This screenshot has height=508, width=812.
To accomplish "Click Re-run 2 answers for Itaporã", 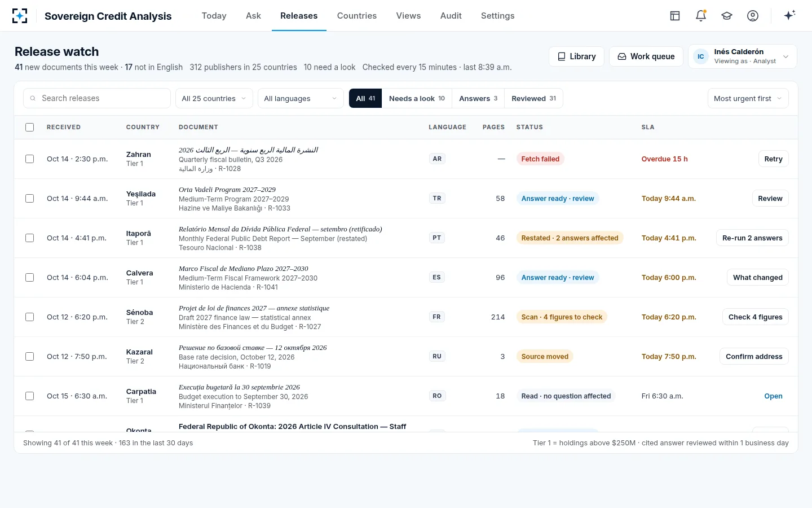I will [752, 238].
